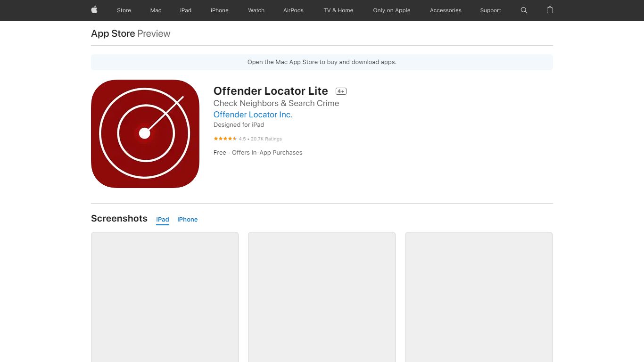Click the 'Designed for iPad' text
644x362 pixels.
point(239,125)
